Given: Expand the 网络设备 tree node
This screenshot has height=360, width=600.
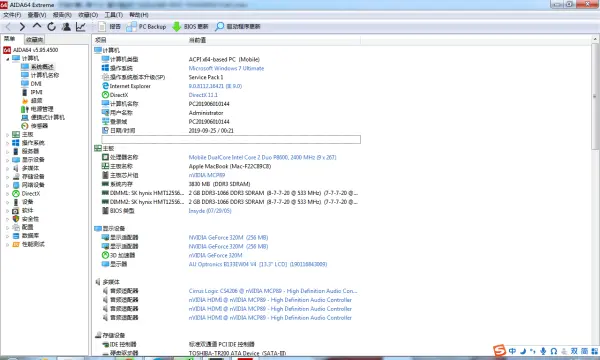Looking at the screenshot, I should pos(7,185).
